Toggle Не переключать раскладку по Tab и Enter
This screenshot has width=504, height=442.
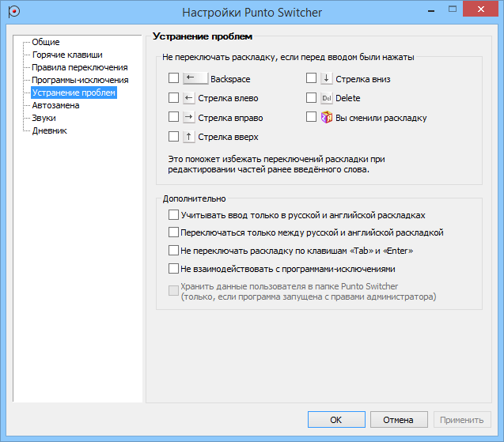(x=173, y=251)
